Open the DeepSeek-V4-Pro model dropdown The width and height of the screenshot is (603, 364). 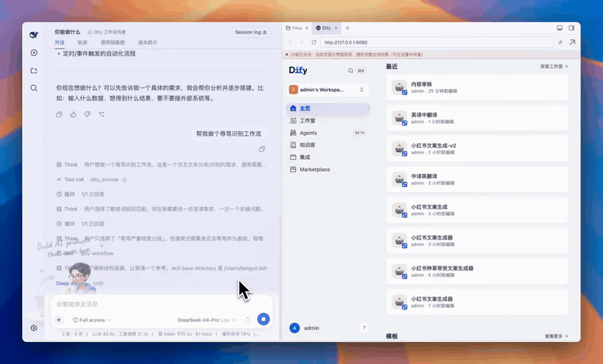pos(206,320)
